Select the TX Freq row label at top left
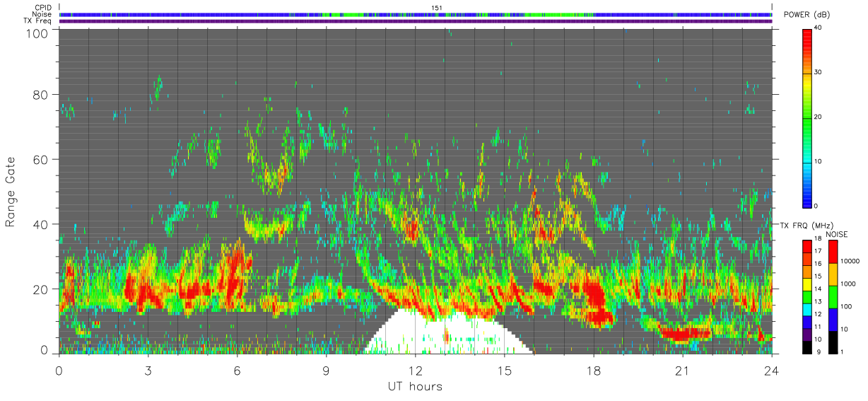This screenshot has width=868, height=401. pos(39,21)
